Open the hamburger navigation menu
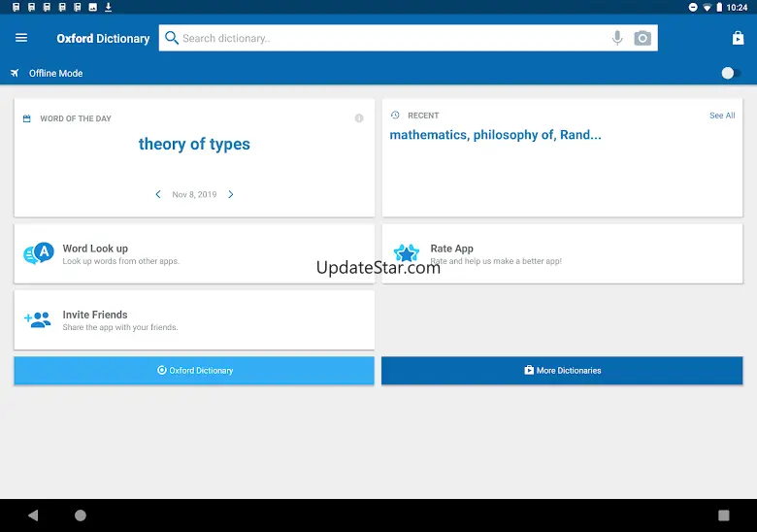The image size is (757, 532). click(21, 38)
